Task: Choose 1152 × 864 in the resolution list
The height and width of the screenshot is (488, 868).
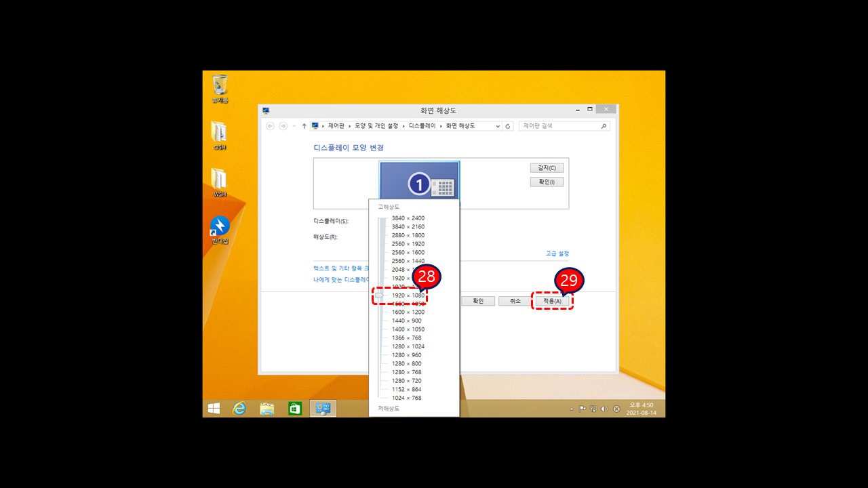Action: [407, 389]
